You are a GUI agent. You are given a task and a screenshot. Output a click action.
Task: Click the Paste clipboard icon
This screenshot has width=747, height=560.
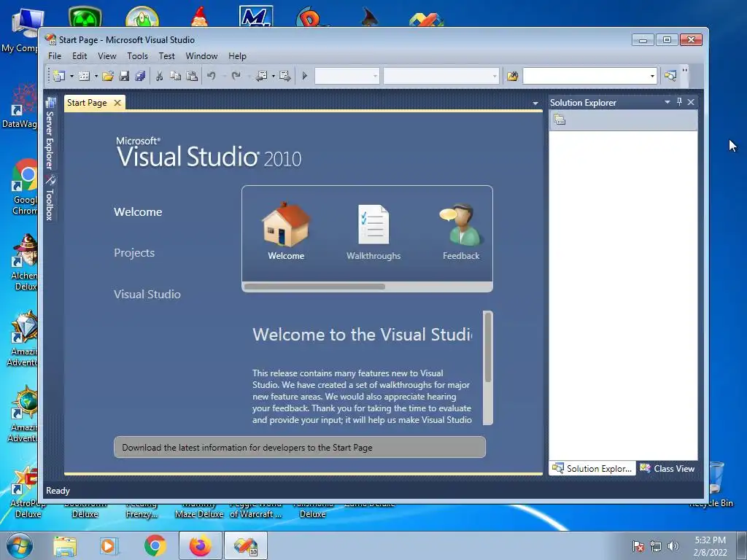pos(192,76)
